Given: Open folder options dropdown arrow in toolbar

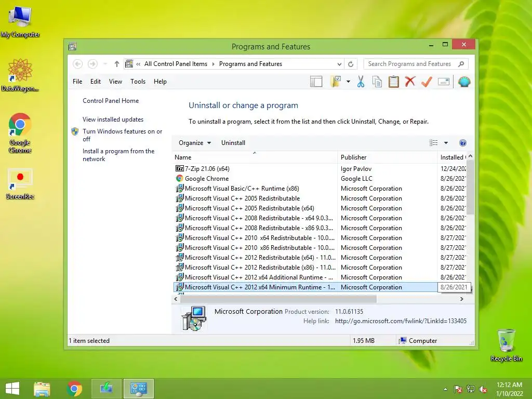Looking at the screenshot, I should click(348, 82).
